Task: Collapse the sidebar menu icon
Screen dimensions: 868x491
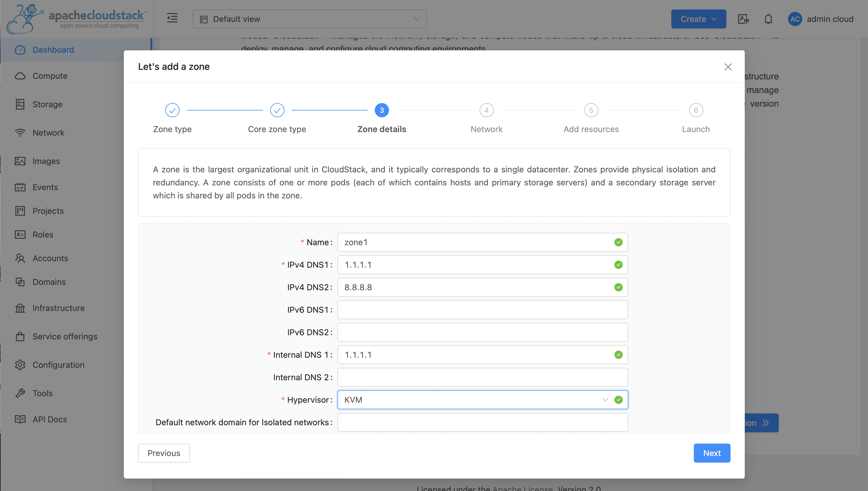Action: (172, 18)
